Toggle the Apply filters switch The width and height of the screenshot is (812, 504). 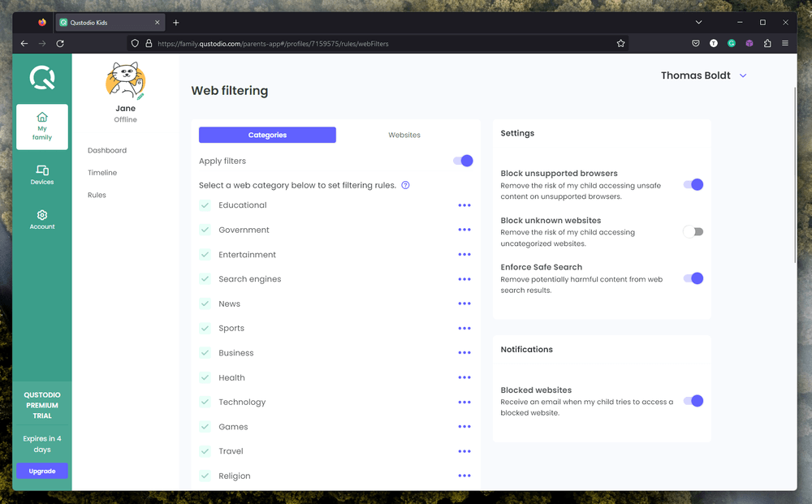pyautogui.click(x=463, y=161)
